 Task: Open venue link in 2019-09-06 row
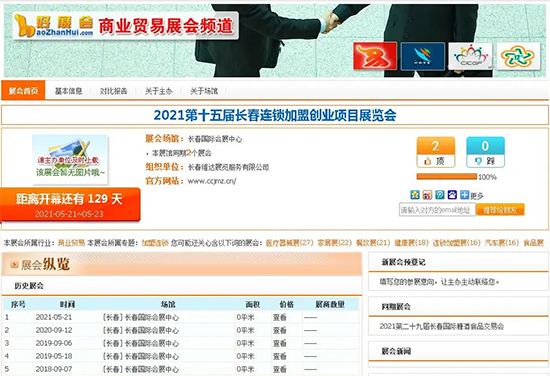(x=140, y=343)
